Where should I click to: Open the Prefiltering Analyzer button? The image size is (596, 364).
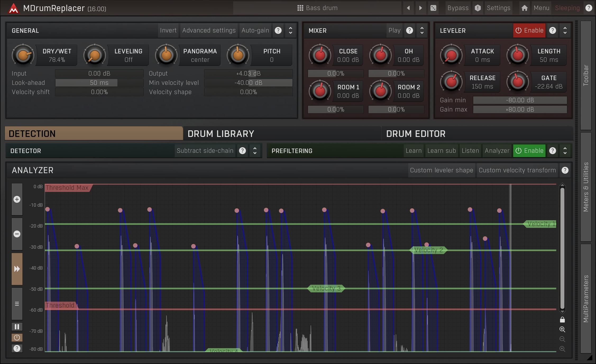tap(497, 151)
